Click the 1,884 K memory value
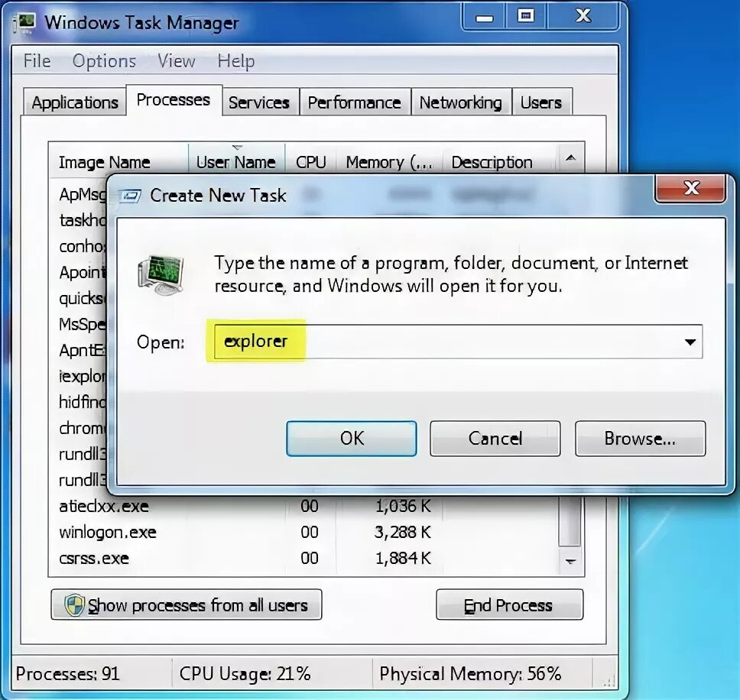This screenshot has height=700, width=740. point(403,558)
